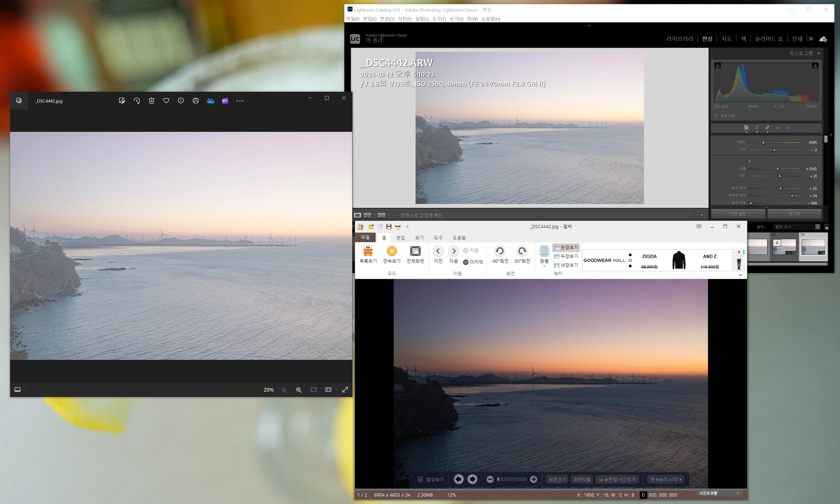Toggle the 항상보기 checkbox in ALSee

(x=420, y=479)
